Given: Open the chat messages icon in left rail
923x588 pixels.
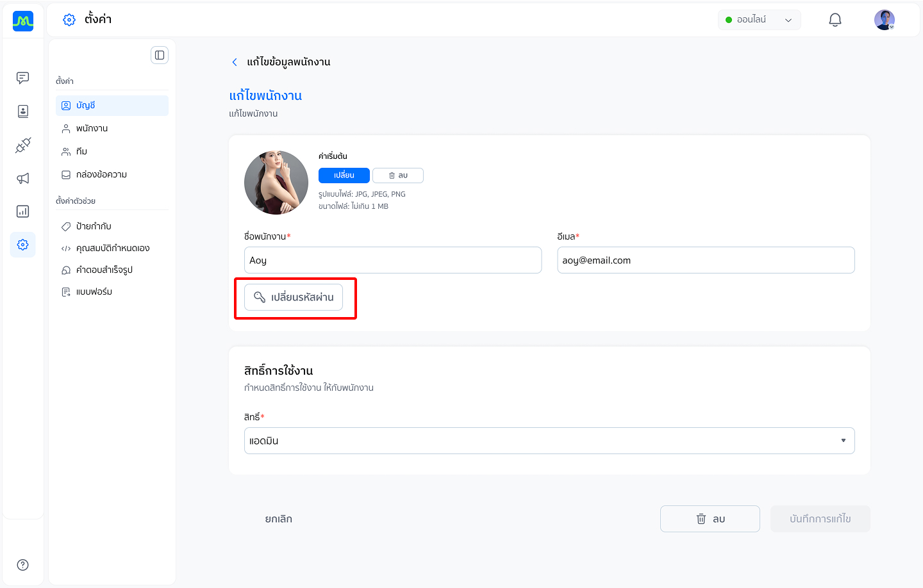Looking at the screenshot, I should (23, 78).
